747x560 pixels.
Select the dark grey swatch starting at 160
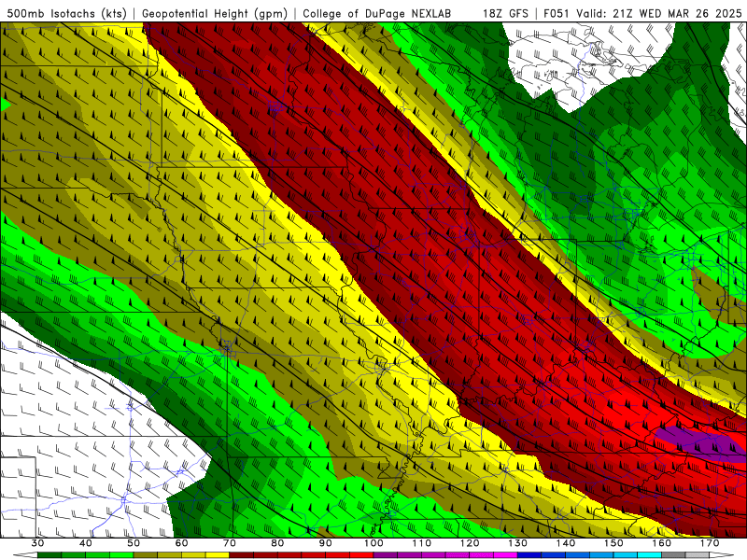point(673,555)
